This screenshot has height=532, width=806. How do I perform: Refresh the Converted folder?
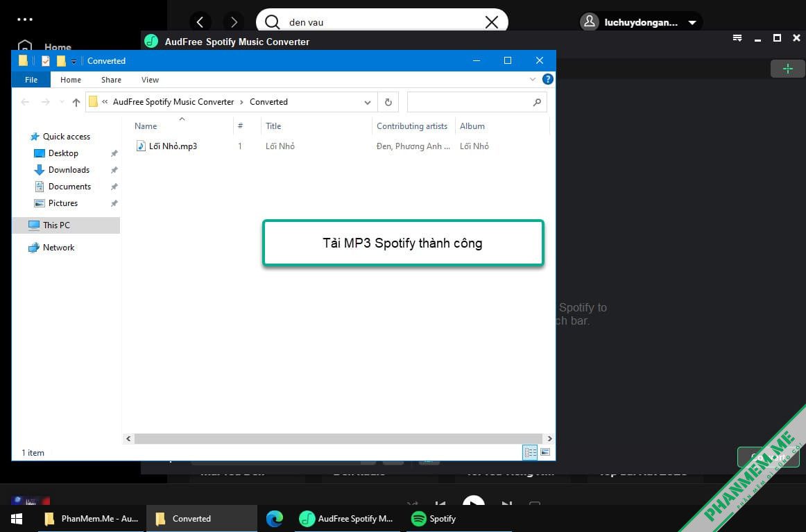coord(388,102)
